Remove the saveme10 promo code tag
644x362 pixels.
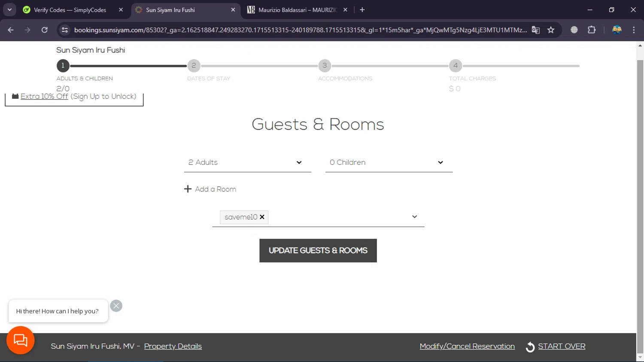262,217
